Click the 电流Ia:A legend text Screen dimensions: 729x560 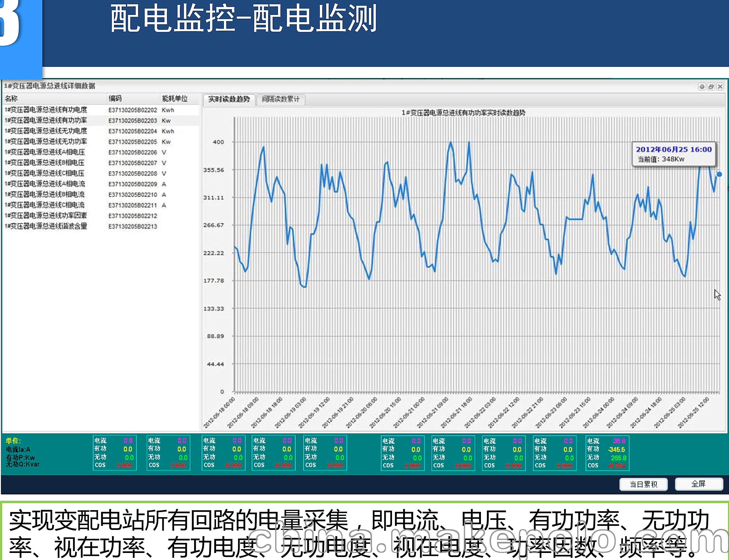18,449
